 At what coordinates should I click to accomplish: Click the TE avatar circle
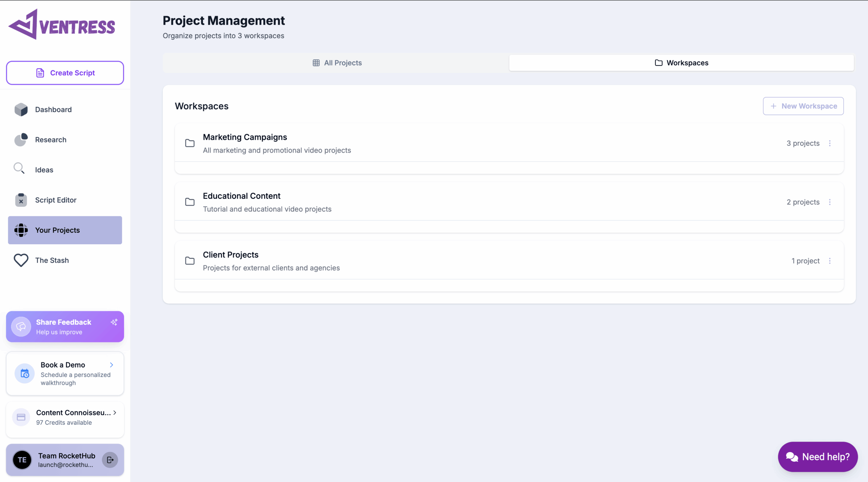(22, 460)
